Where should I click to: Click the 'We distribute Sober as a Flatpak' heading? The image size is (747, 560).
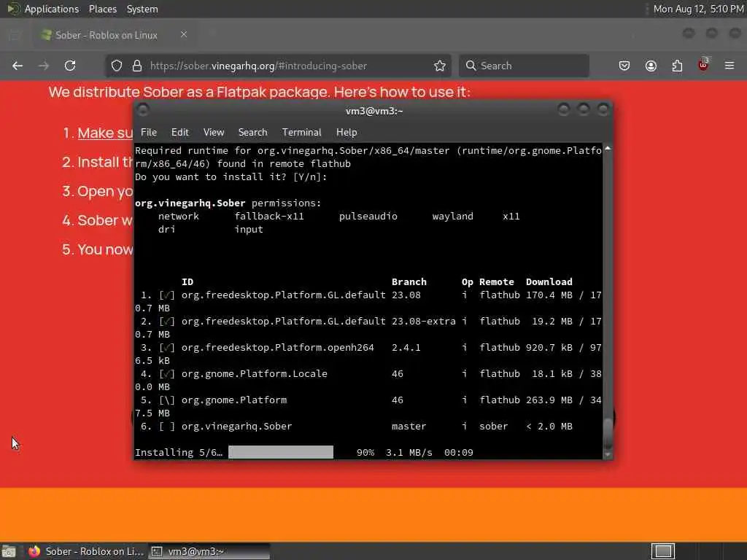point(259,92)
